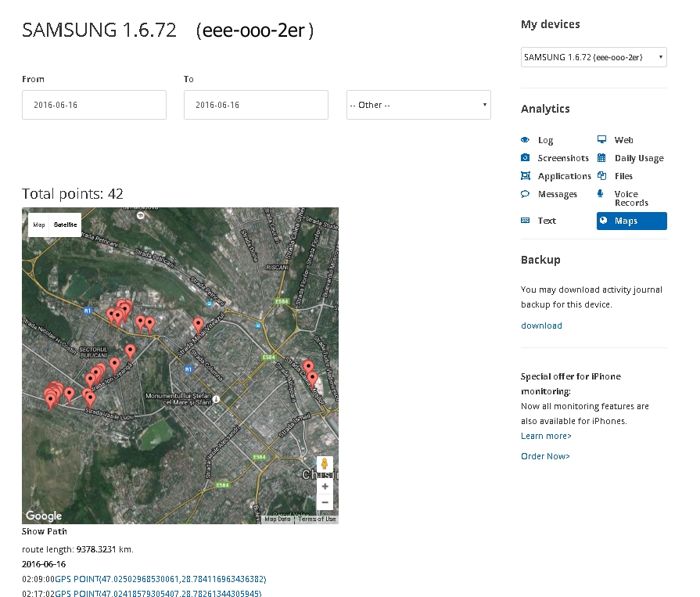Screen dimensions: 700x597
Task: Click the Messages speech bubble icon
Action: (525, 194)
